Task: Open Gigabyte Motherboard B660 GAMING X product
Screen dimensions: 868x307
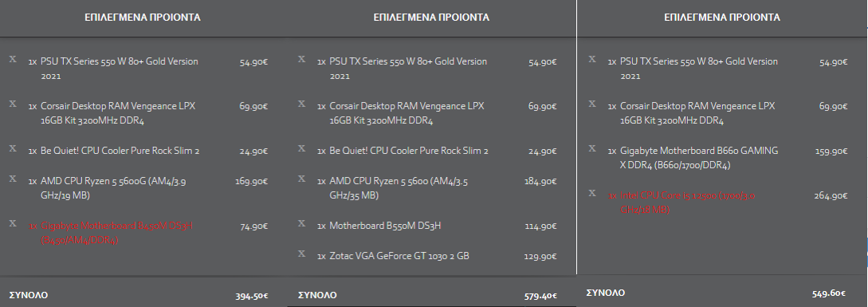Action: (698, 157)
